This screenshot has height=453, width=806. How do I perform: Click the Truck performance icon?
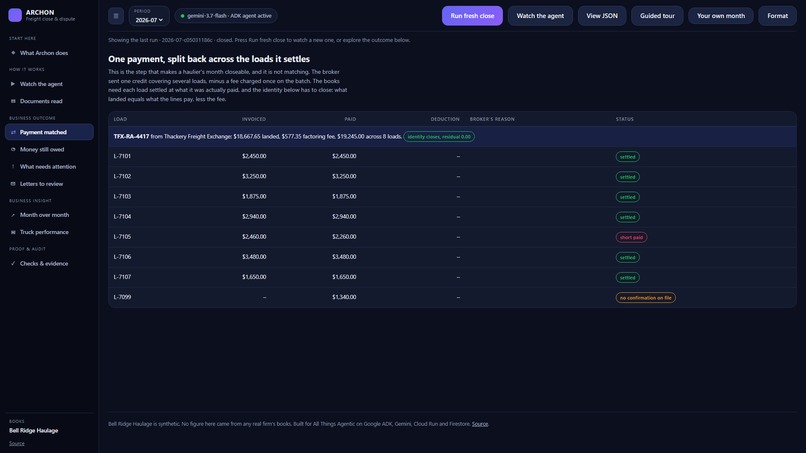pyautogui.click(x=13, y=232)
